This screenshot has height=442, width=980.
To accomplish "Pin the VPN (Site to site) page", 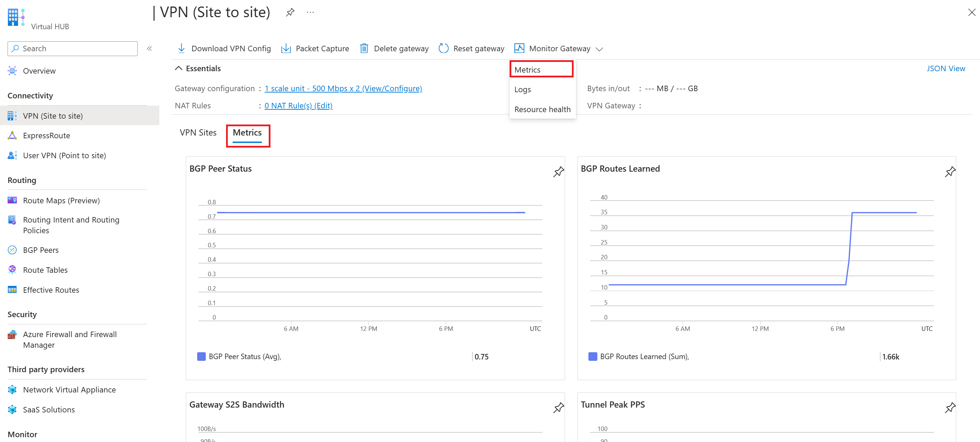I will (290, 12).
